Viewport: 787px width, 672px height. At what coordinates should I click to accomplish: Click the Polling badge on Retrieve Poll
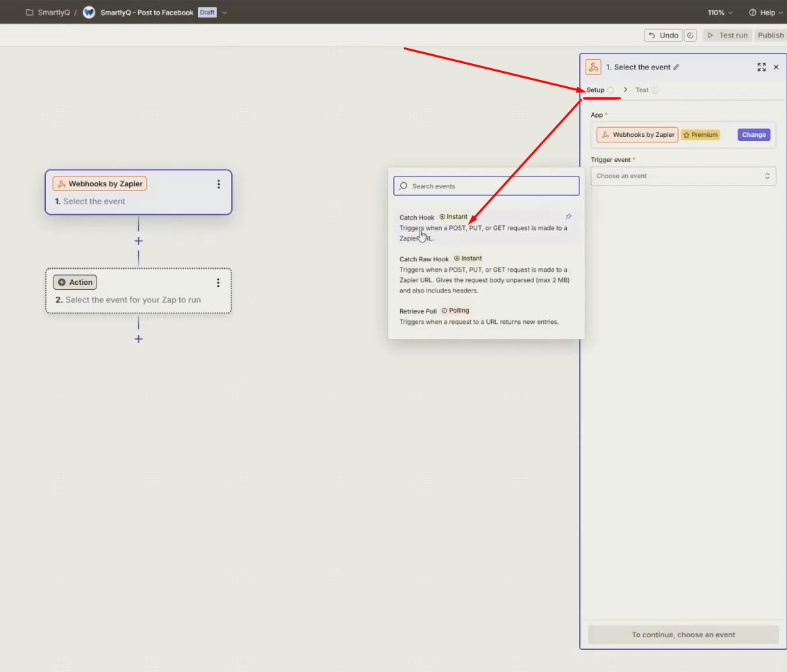click(x=455, y=311)
